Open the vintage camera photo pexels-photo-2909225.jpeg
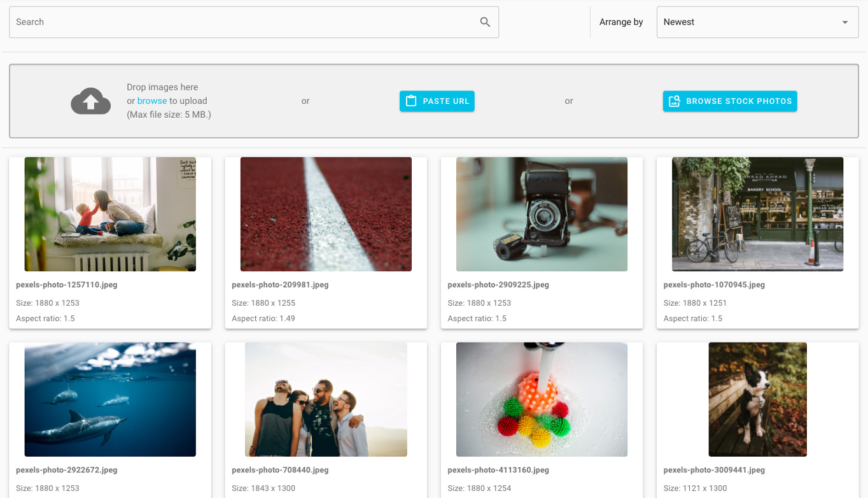 [x=541, y=214]
